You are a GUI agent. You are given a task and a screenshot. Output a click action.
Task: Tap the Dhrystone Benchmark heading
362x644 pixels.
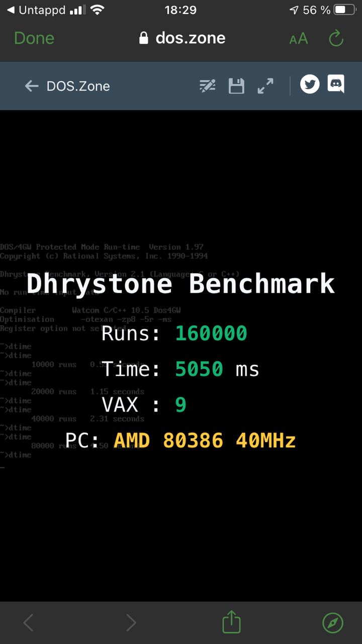coord(180,284)
